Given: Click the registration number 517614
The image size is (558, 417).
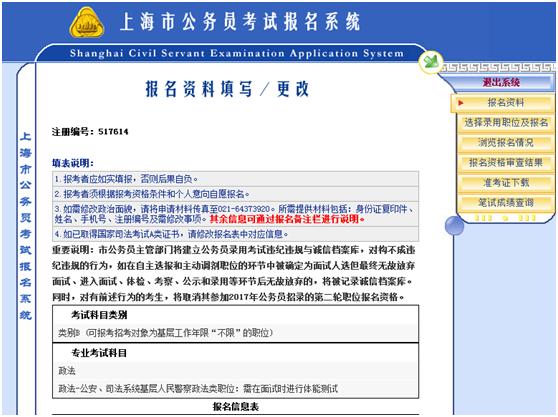Looking at the screenshot, I should [113, 132].
